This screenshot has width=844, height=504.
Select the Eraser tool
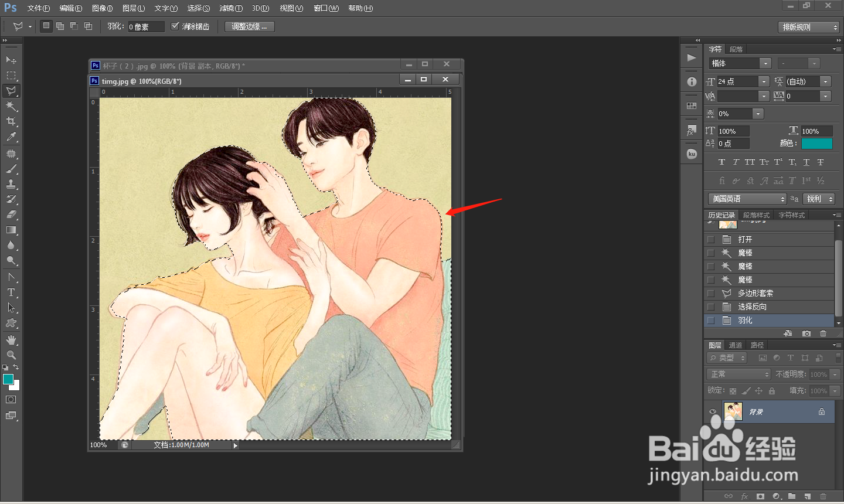point(11,214)
